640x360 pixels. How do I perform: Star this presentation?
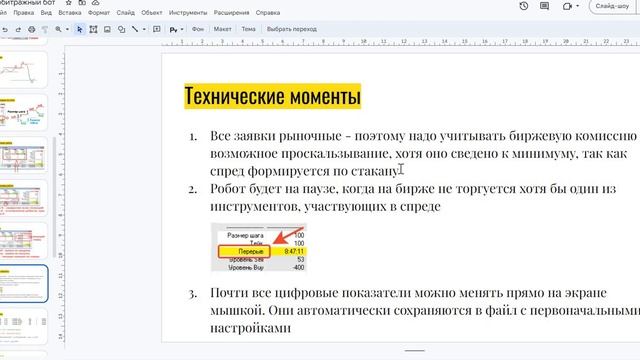click(x=69, y=2)
